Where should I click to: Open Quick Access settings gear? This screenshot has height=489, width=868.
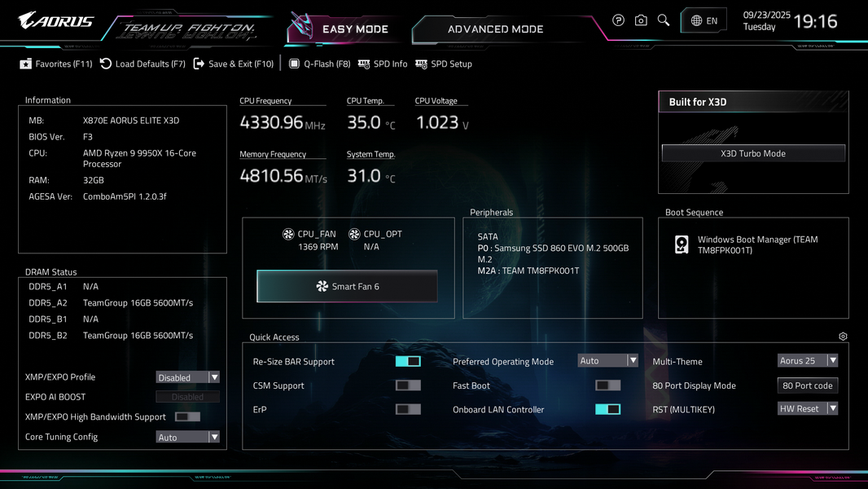(x=843, y=336)
